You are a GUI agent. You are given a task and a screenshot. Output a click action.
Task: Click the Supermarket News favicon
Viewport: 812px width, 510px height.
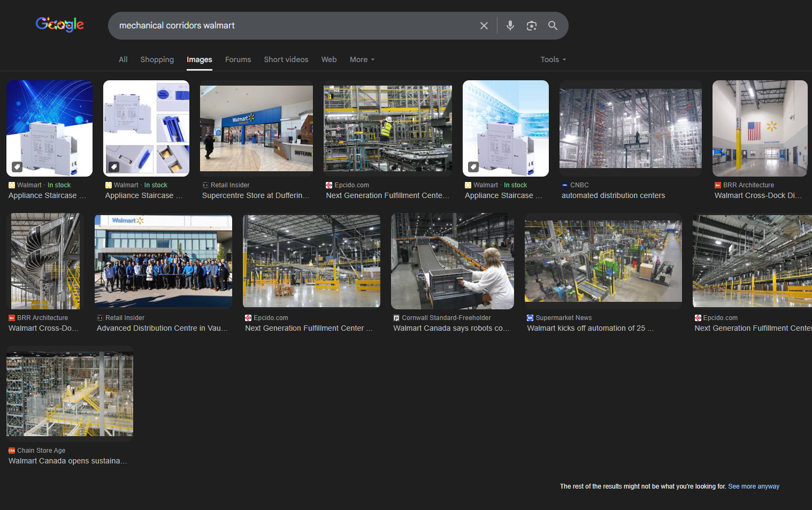pos(530,318)
